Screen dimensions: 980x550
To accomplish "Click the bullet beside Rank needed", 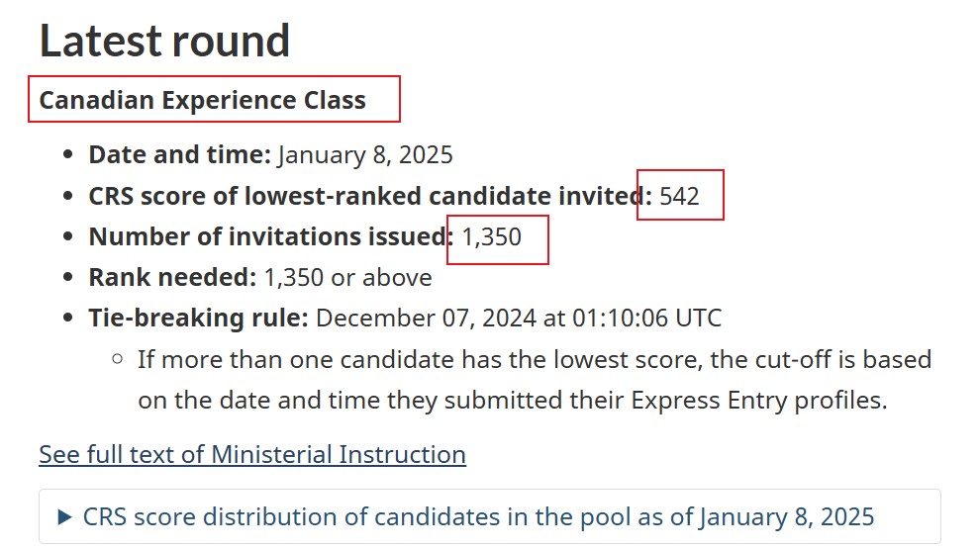I will tap(68, 277).
